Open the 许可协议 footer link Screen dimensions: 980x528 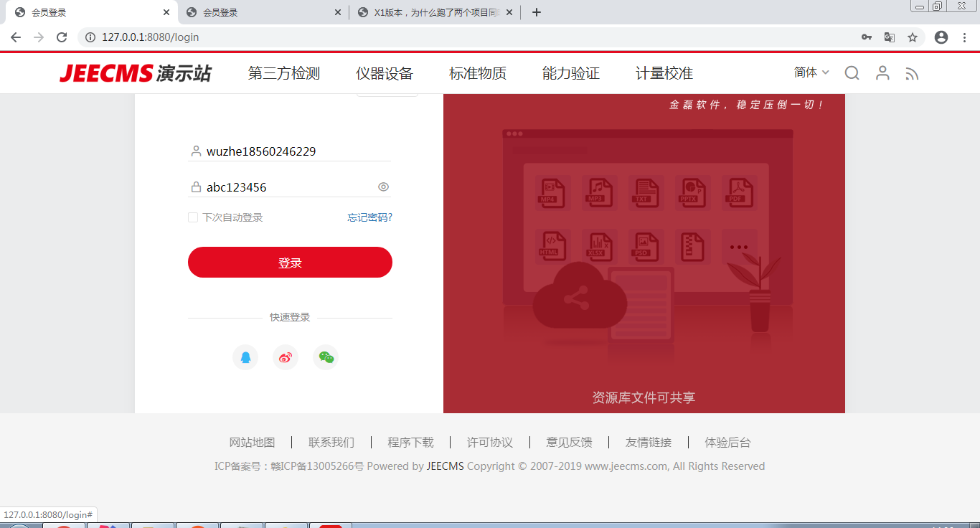[490, 443]
